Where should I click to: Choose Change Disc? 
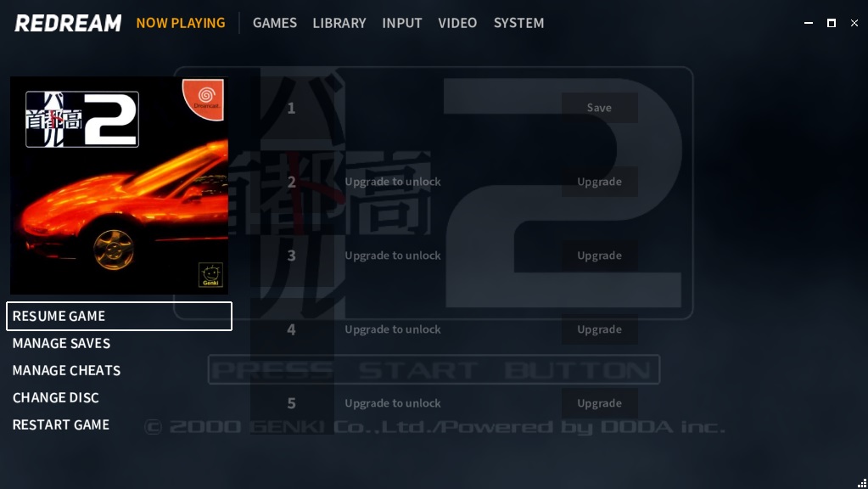click(x=55, y=397)
